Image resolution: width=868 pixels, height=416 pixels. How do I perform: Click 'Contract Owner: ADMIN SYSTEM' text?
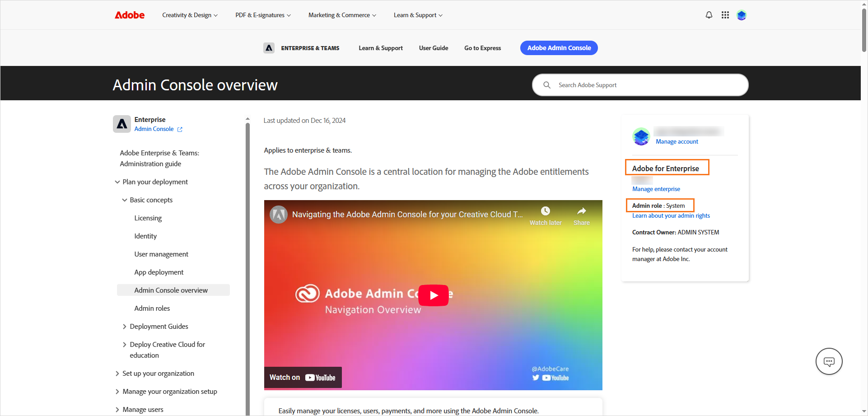click(676, 233)
